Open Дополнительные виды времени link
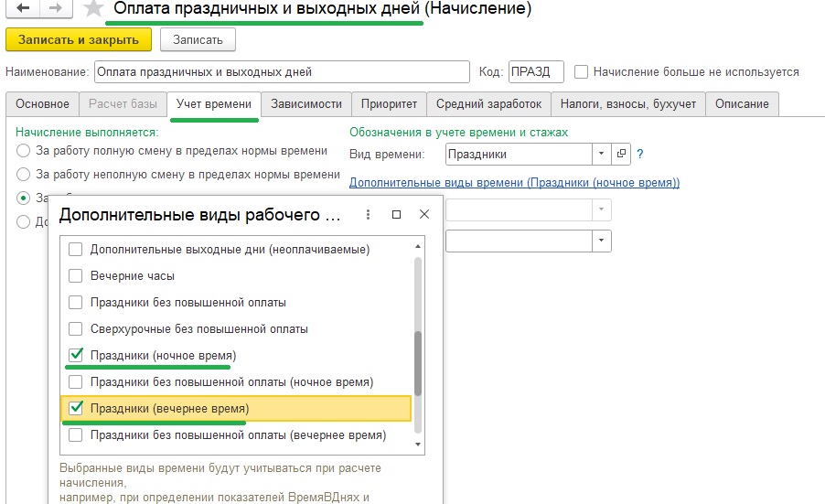This screenshot has width=825, height=504. (x=514, y=183)
